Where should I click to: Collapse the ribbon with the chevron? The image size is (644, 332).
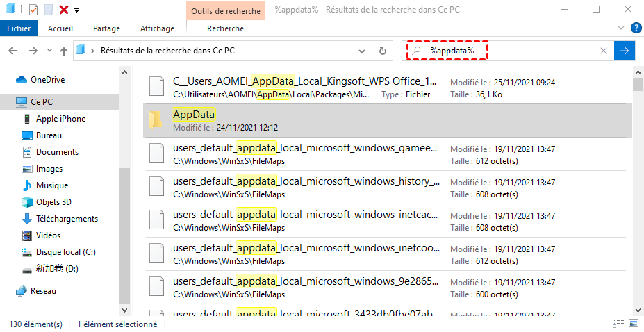[623, 28]
